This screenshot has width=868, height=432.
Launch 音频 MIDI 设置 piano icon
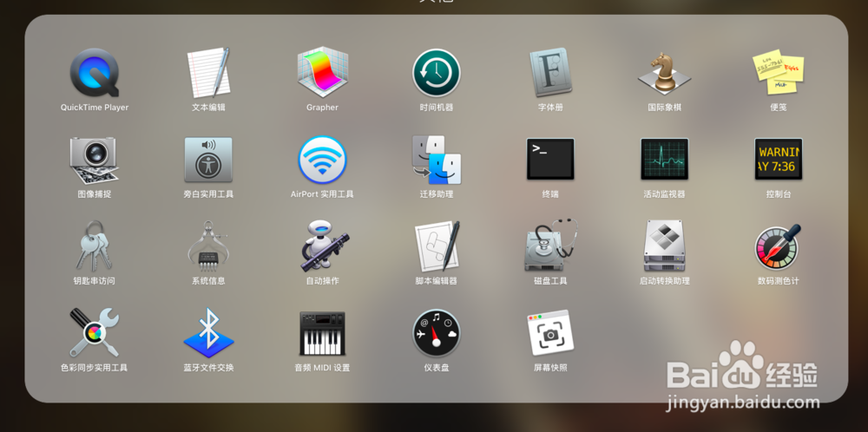[322, 333]
